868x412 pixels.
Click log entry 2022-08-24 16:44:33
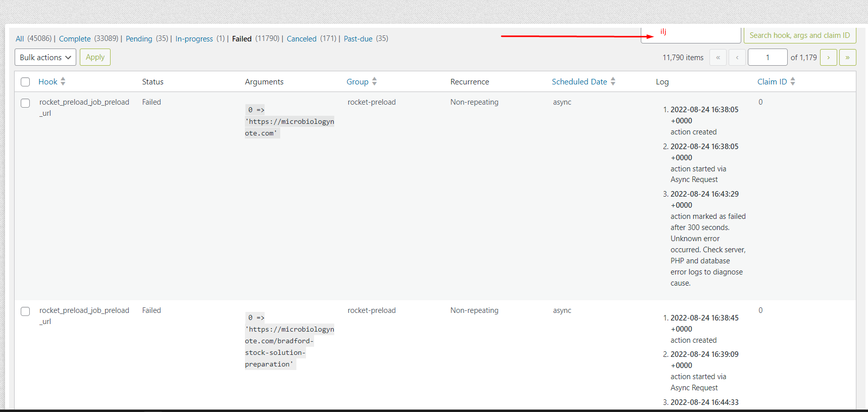(x=704, y=402)
